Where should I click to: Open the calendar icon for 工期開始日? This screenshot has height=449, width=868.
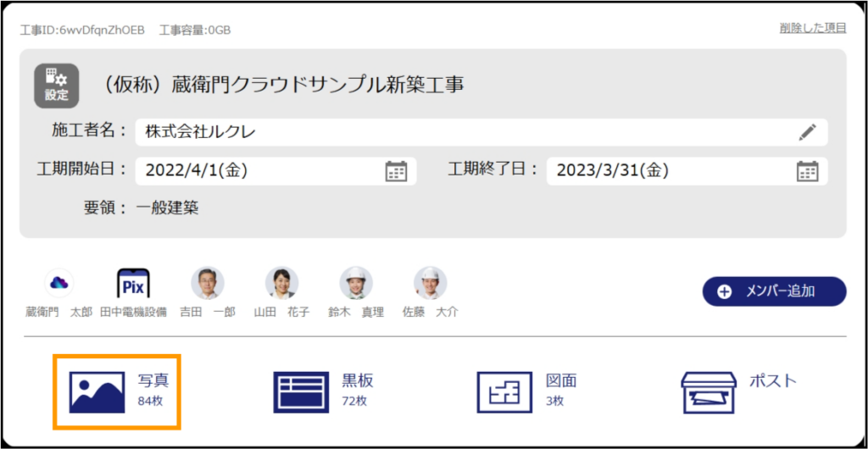click(x=396, y=171)
